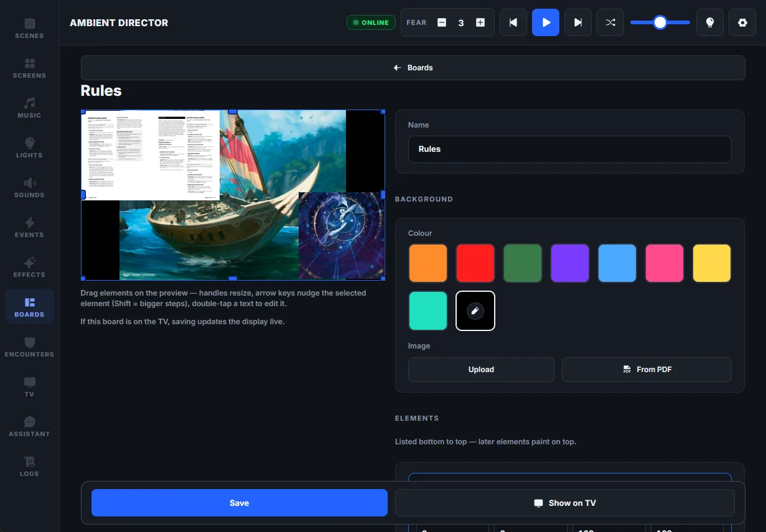This screenshot has height=532, width=766.
Task: Choose image From PDF
Action: [647, 370]
